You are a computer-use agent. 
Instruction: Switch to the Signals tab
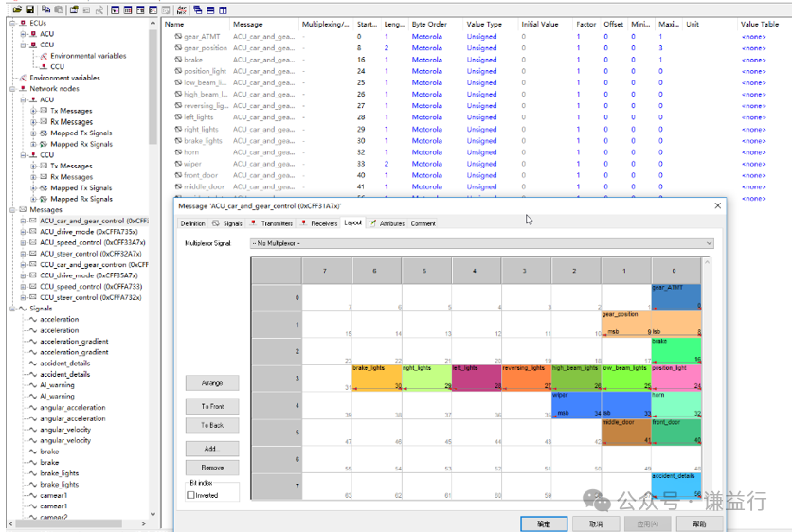(227, 223)
